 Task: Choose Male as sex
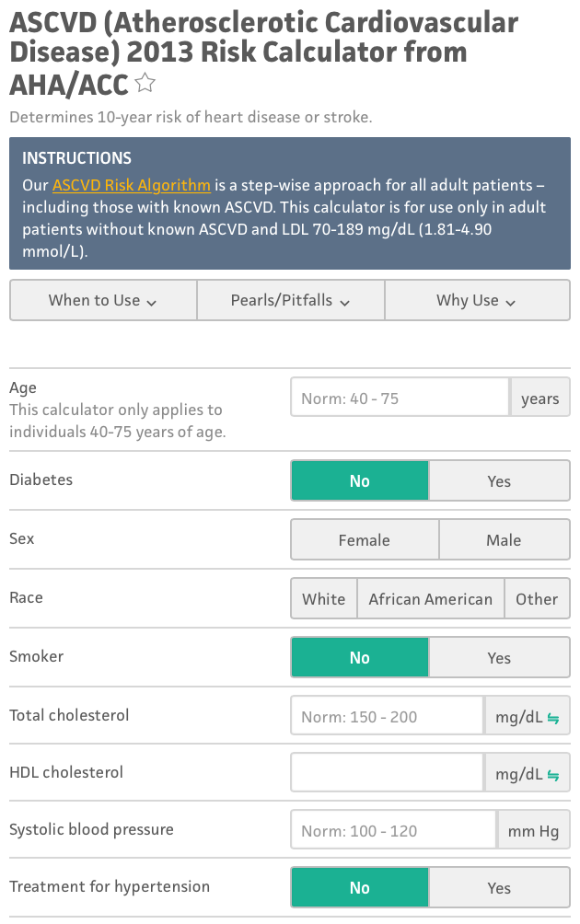click(504, 540)
